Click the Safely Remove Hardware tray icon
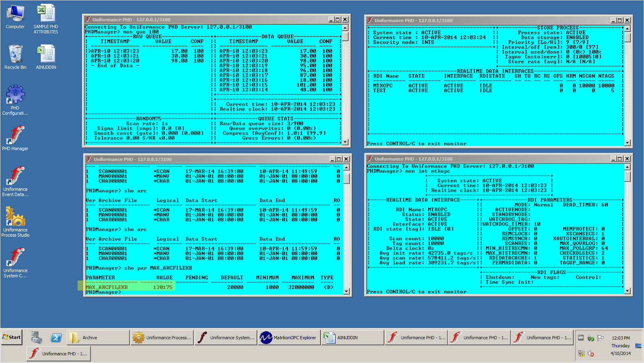The height and width of the screenshot is (363, 644). [590, 338]
